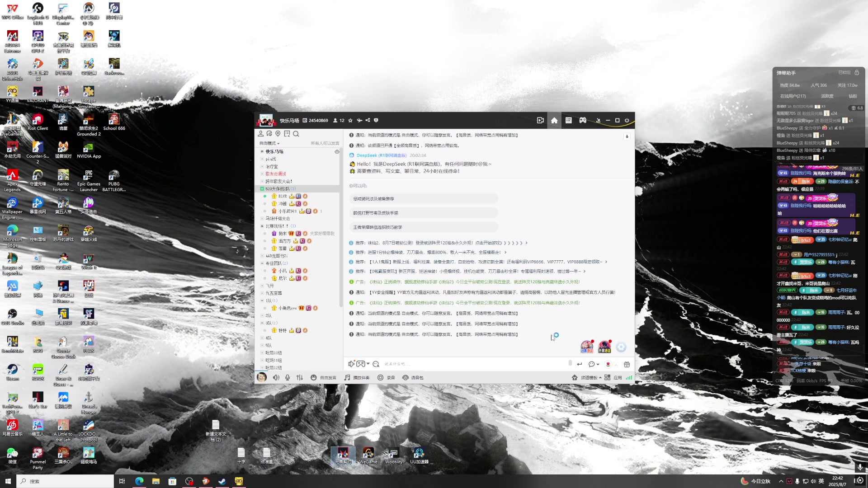Select user BLUE in channel list
Viewport: 868px width, 488px height.
point(283,196)
